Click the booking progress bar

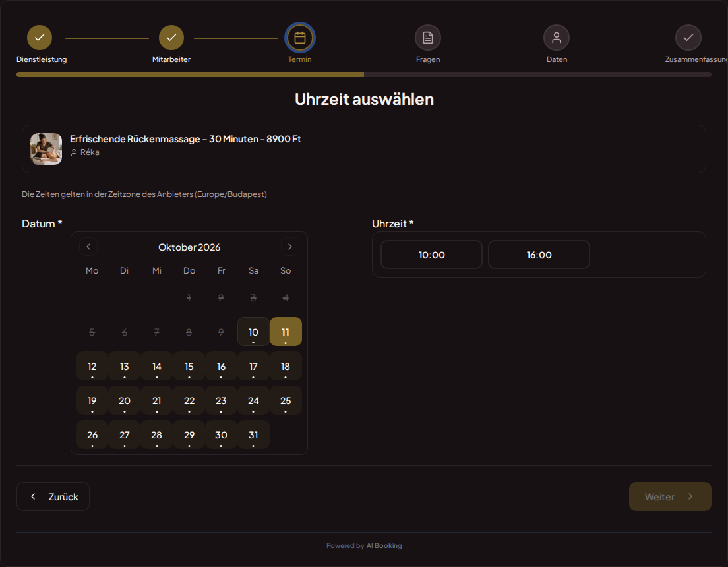pyautogui.click(x=364, y=75)
